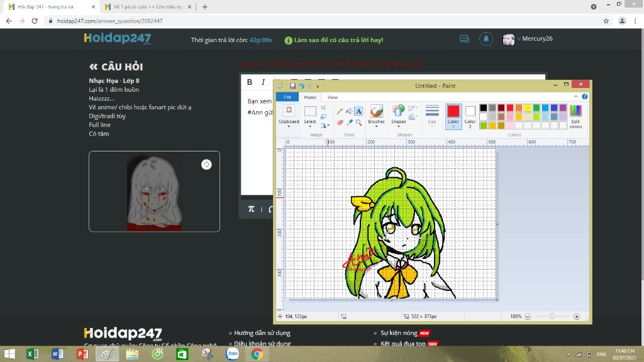The image size is (644, 362).
Task: Expand the Select dropdown arrow
Action: [x=310, y=126]
